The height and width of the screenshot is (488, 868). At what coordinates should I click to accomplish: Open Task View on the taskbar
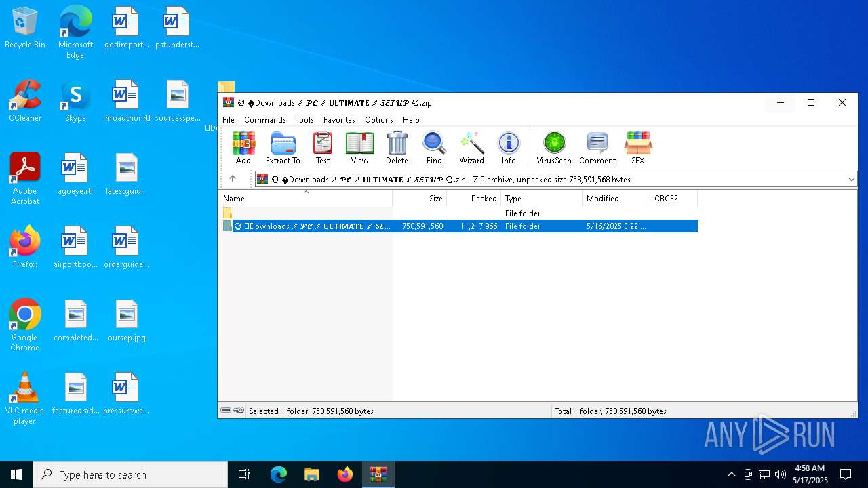(244, 474)
